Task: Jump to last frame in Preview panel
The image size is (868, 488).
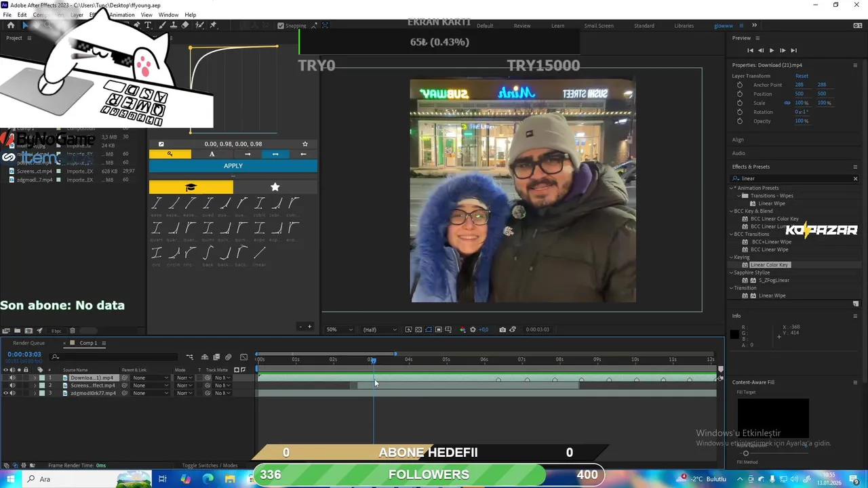Action: pos(793,50)
